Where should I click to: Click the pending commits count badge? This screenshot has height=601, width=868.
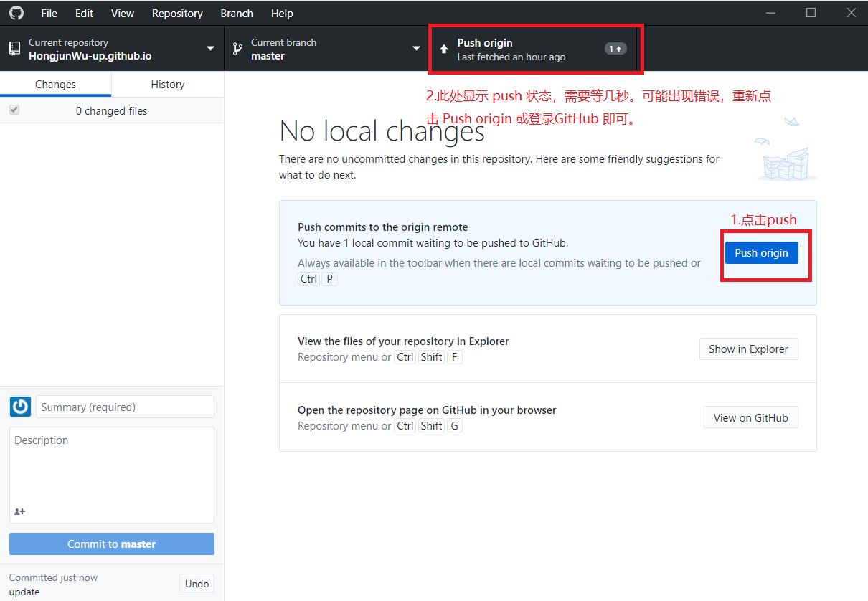click(x=615, y=49)
